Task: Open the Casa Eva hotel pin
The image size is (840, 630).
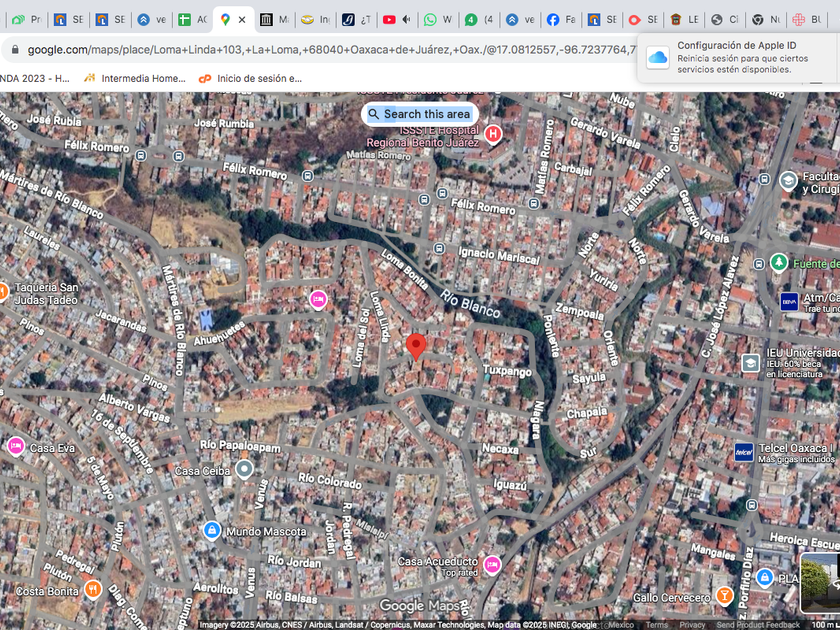Action: [15, 446]
